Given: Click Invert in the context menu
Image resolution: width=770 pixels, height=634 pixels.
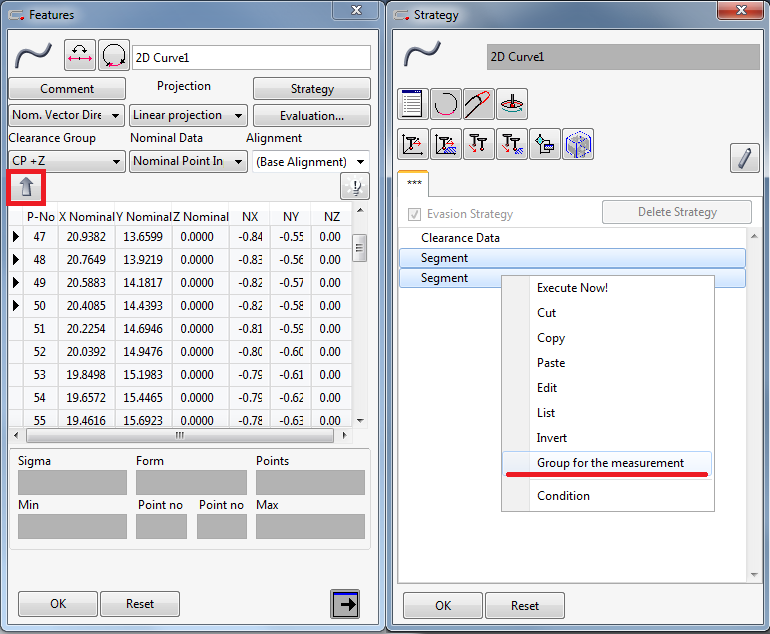Looking at the screenshot, I should pos(552,438).
